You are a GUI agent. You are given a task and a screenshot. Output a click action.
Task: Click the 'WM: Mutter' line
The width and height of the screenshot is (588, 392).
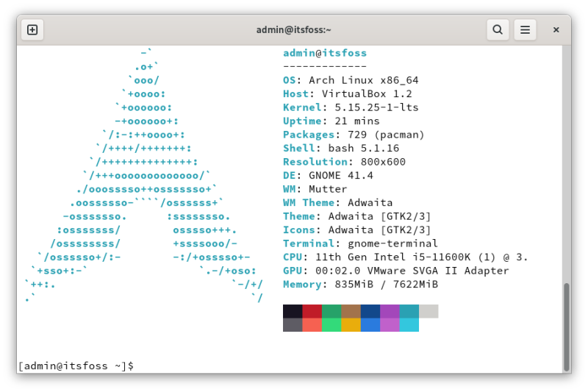pos(315,189)
